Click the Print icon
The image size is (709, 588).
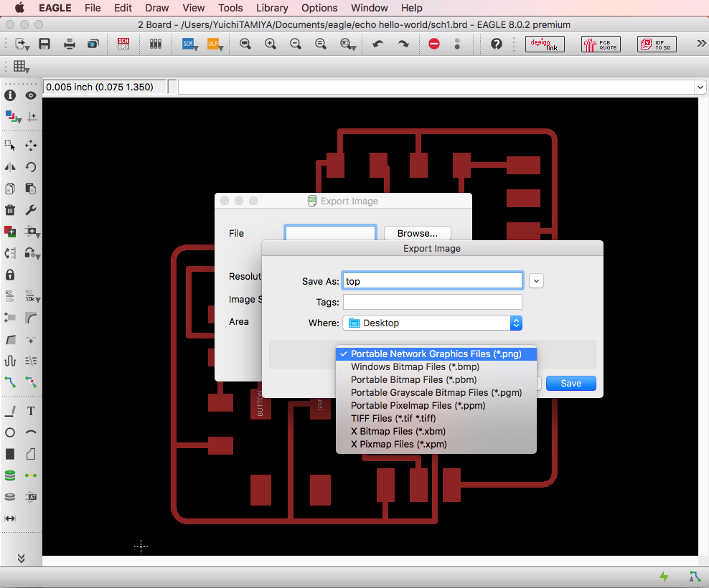[x=69, y=44]
